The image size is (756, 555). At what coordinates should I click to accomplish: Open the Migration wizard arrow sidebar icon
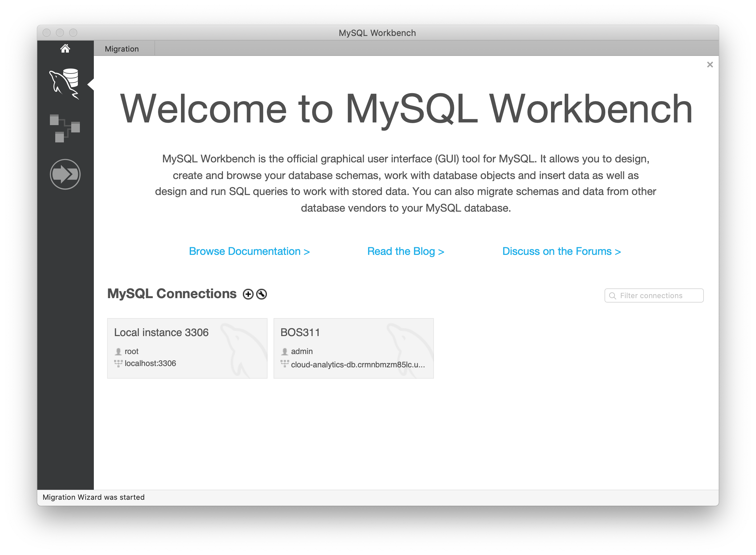coord(65,174)
